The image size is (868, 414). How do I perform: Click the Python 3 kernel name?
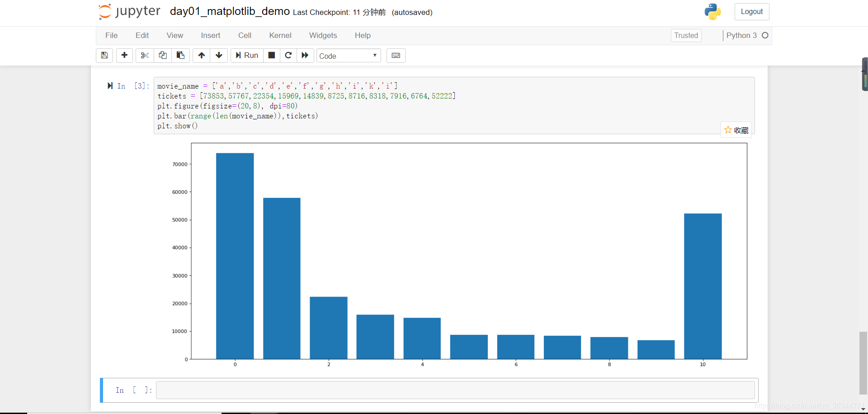pos(741,35)
